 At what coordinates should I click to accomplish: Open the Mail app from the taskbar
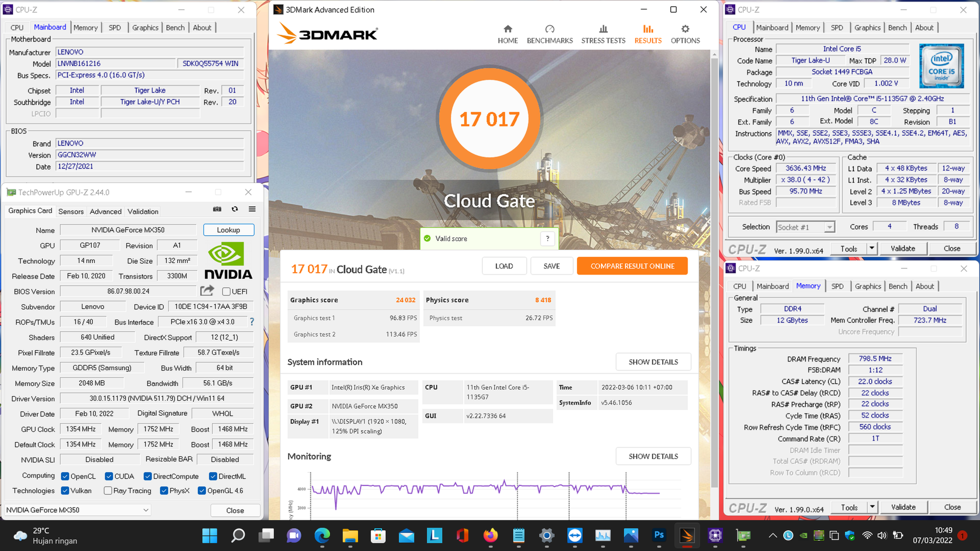(x=406, y=536)
